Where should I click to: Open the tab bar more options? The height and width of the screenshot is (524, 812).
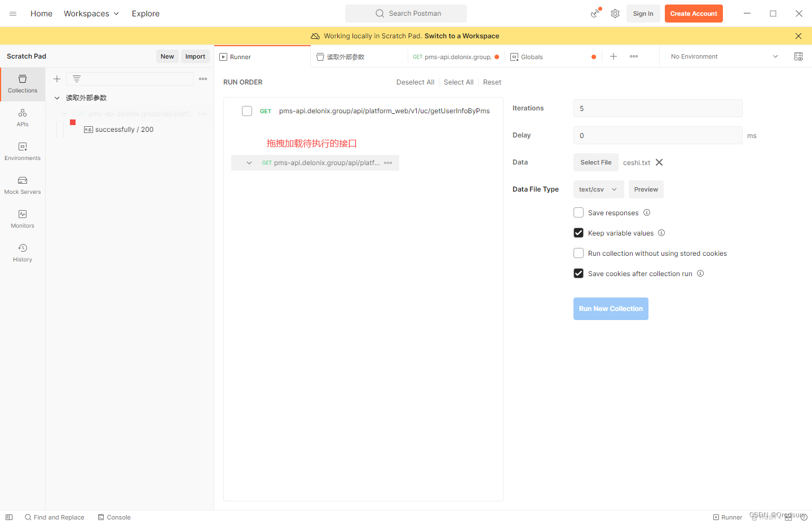coord(634,56)
